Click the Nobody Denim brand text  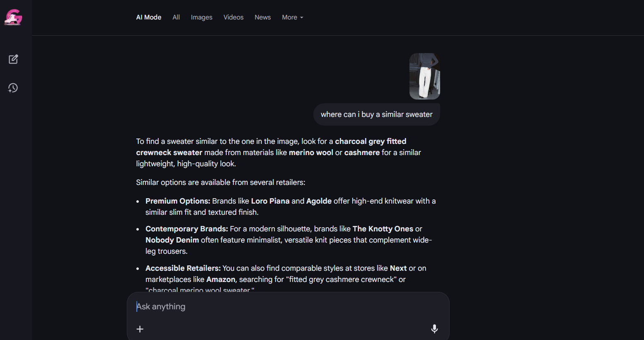172,240
